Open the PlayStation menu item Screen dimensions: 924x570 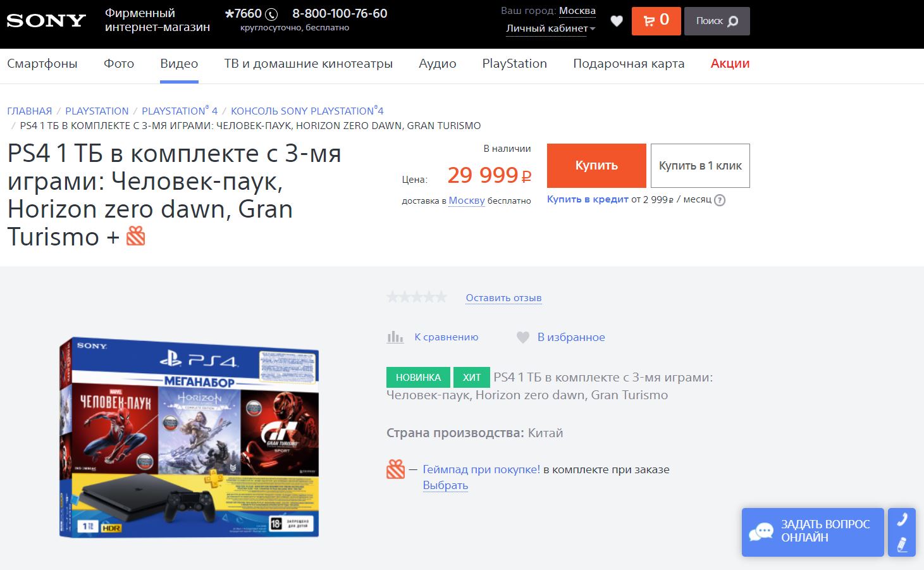pyautogui.click(x=514, y=63)
